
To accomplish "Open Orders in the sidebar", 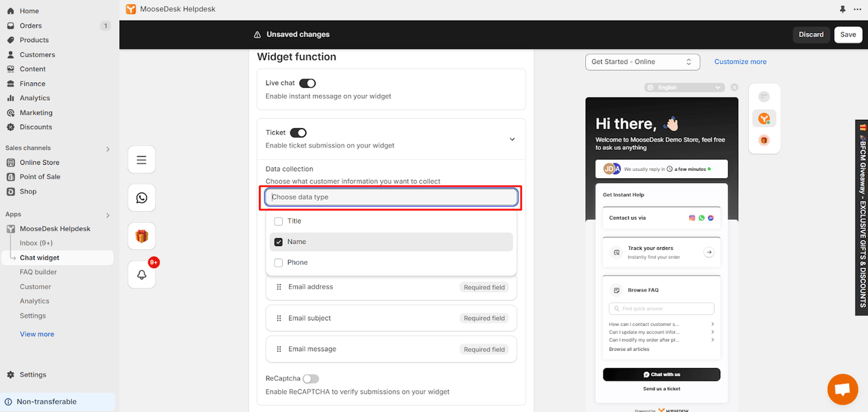I will (31, 26).
